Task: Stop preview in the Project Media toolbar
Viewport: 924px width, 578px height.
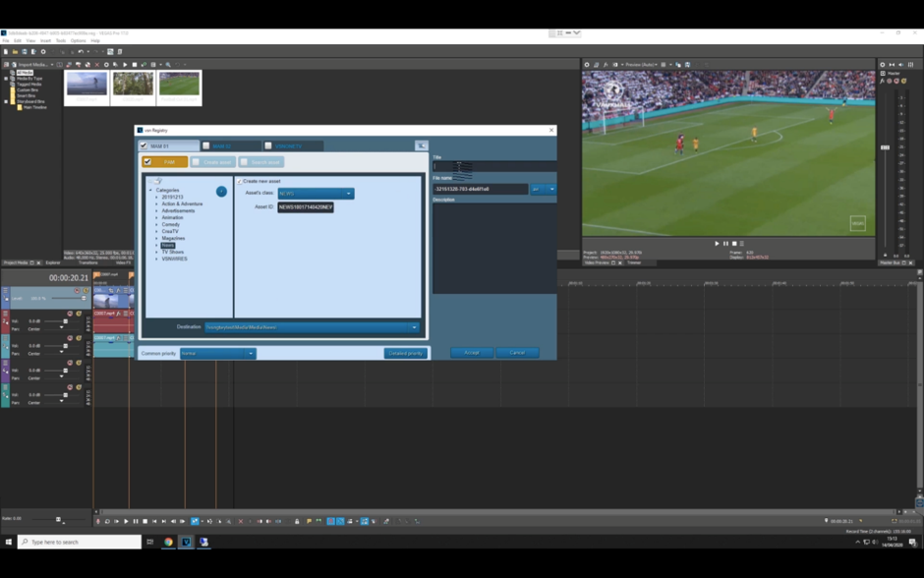Action: point(135,65)
